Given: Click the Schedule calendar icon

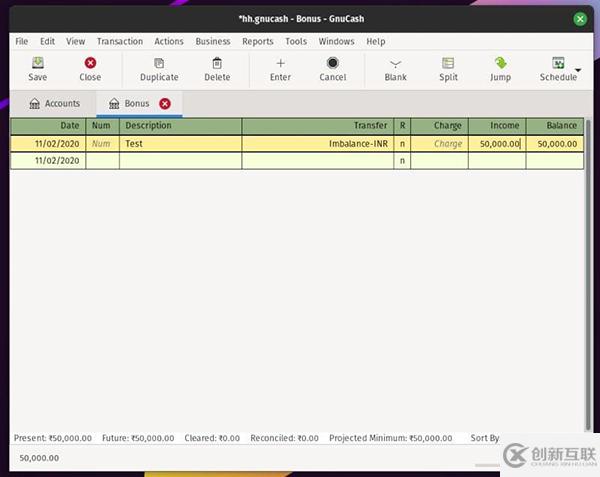Looking at the screenshot, I should coord(558,63).
